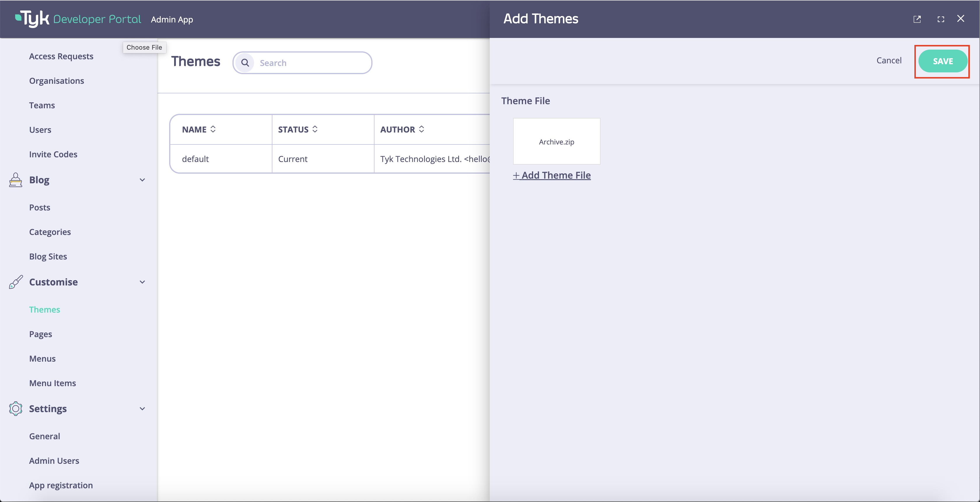Click the Settings gear icon
This screenshot has height=502, width=980.
[15, 408]
